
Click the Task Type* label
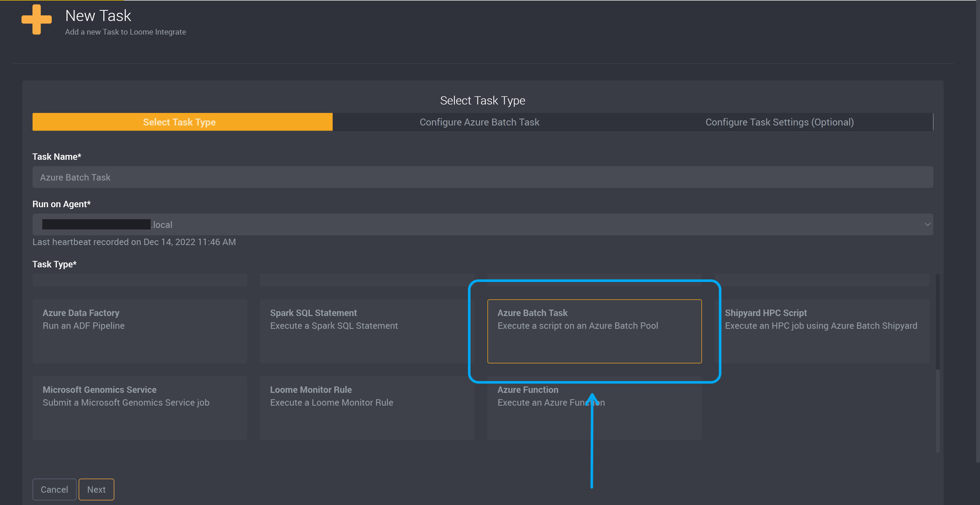(54, 264)
